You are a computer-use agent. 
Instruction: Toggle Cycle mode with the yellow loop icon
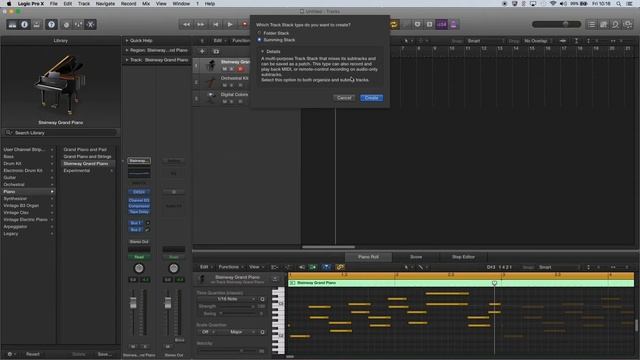click(x=394, y=24)
